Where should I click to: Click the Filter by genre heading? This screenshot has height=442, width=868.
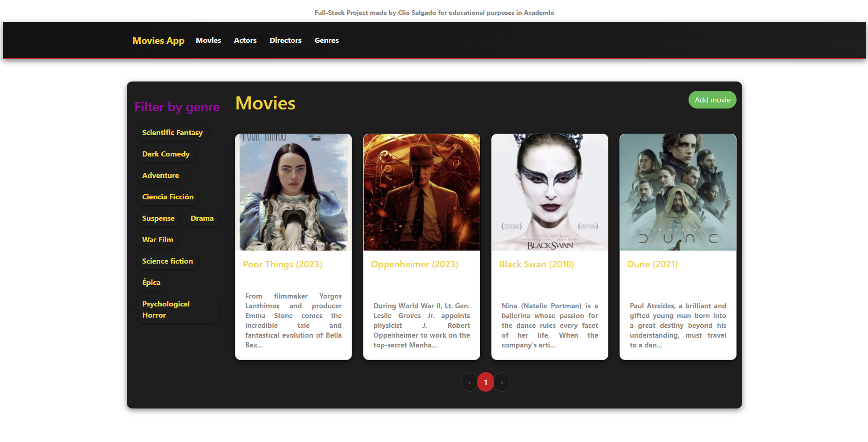tap(177, 107)
